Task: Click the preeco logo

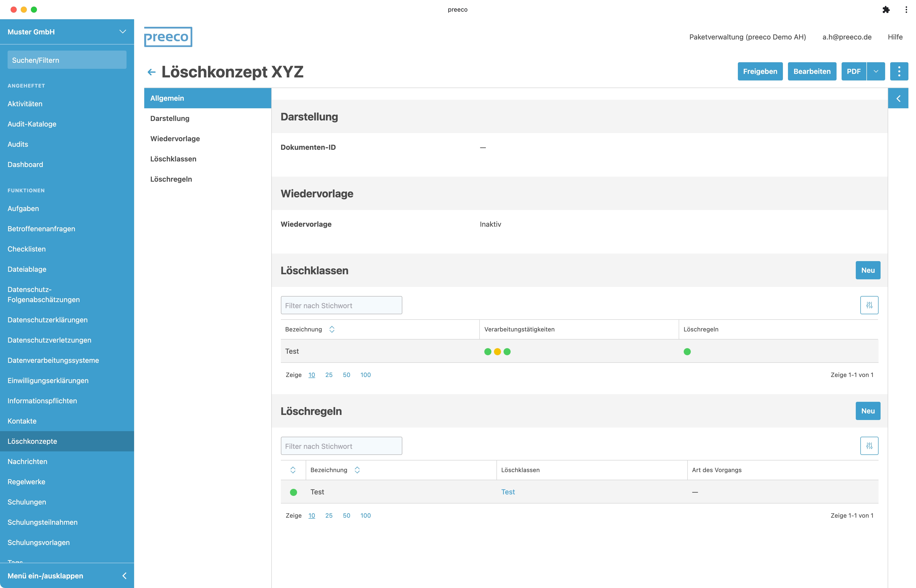Action: (x=168, y=37)
